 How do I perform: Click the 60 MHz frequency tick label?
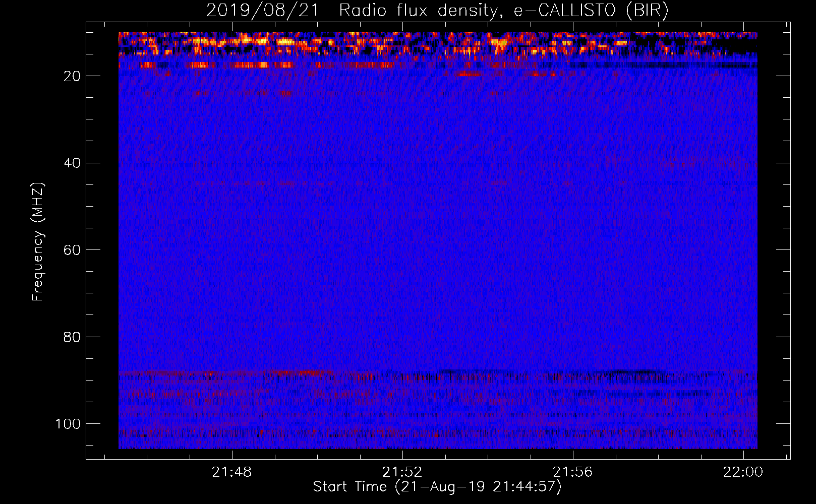[73, 250]
